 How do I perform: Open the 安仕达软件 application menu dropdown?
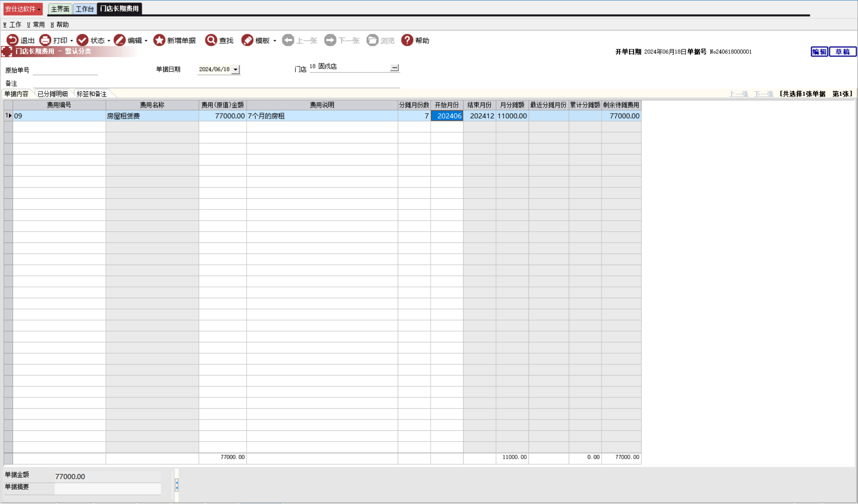click(23, 9)
